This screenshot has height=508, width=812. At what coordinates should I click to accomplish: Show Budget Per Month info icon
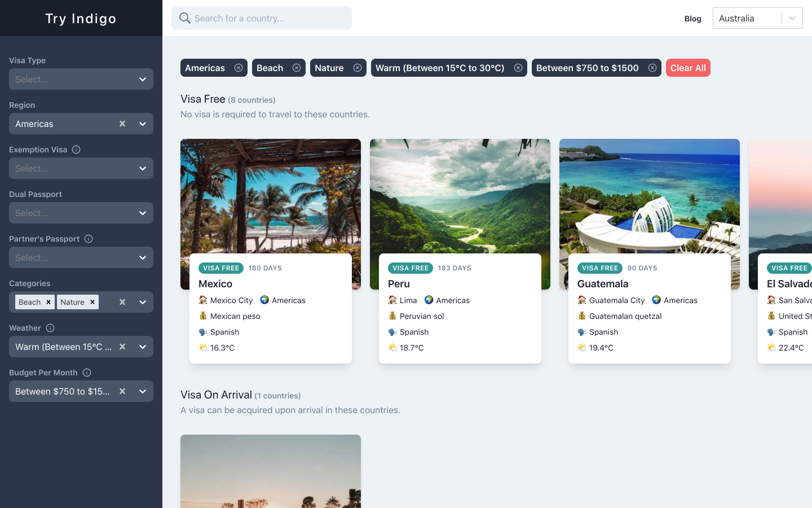coord(87,373)
